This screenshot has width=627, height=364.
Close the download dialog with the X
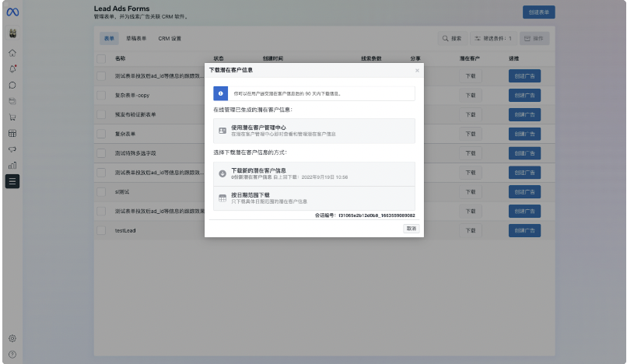click(x=417, y=71)
